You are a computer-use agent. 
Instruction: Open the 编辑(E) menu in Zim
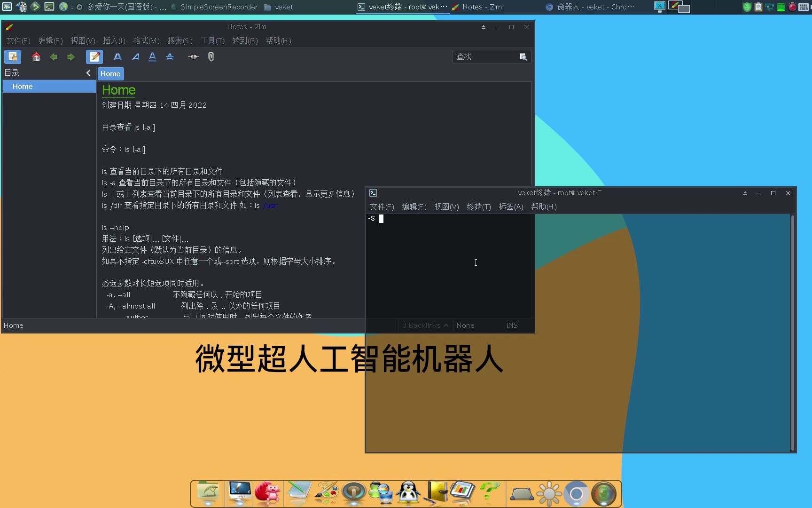pyautogui.click(x=50, y=41)
